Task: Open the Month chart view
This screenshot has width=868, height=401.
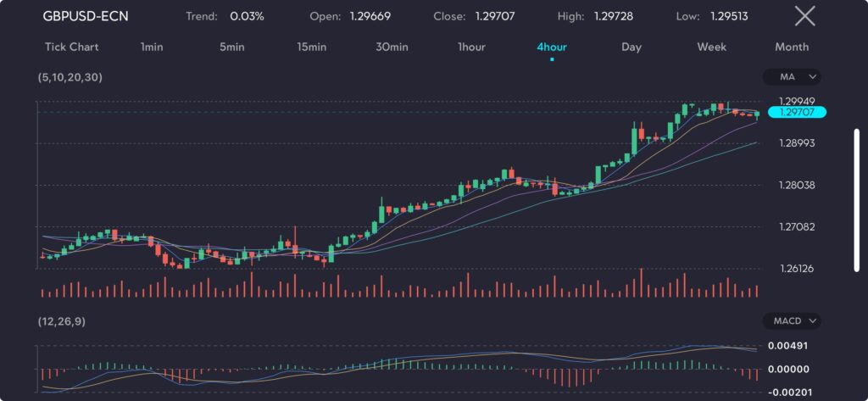Action: tap(791, 47)
